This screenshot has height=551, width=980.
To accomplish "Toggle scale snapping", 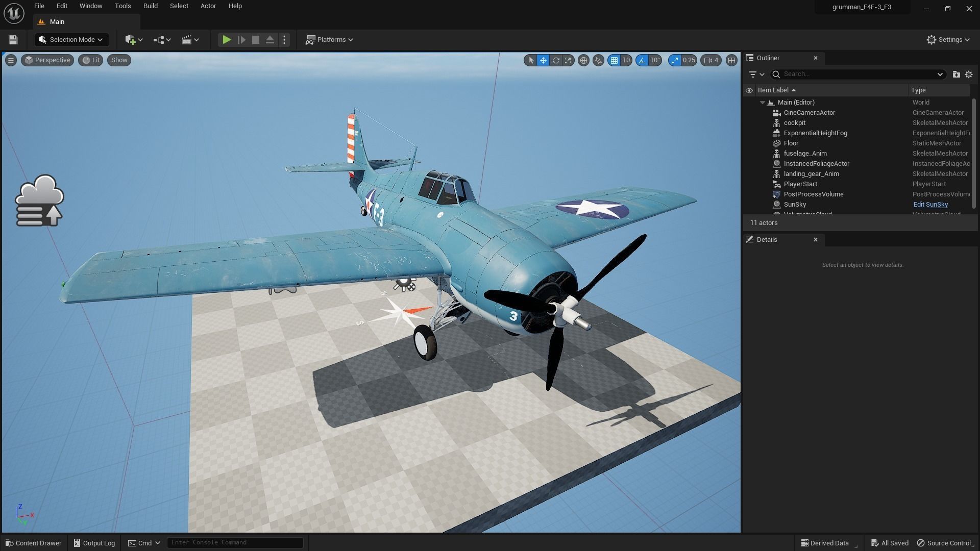I will coord(675,60).
